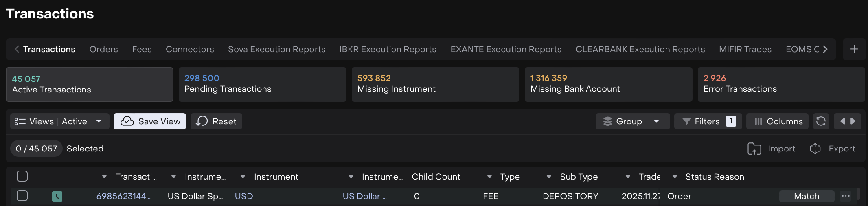
Task: Click the right arrow column navigation icon
Action: click(x=853, y=121)
